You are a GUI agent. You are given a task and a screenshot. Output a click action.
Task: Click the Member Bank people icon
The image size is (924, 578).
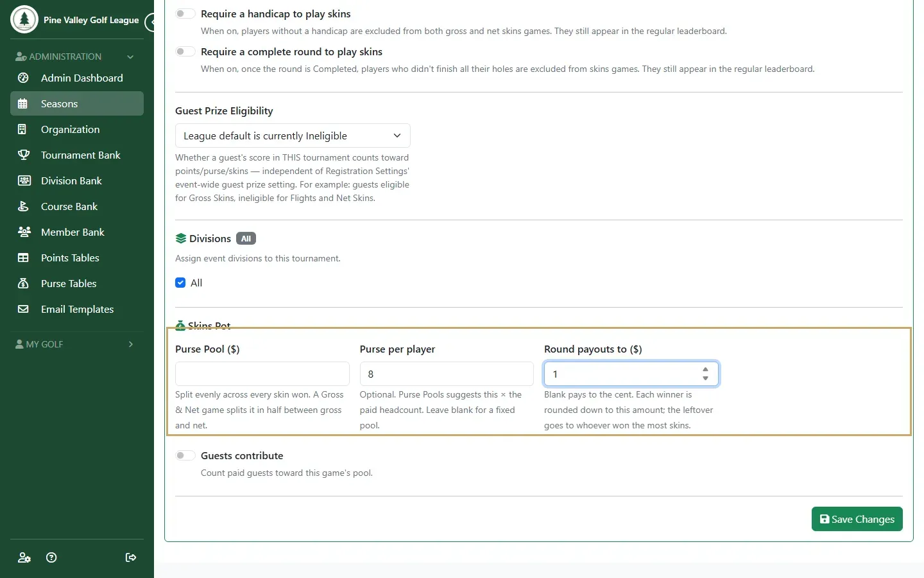[x=24, y=232]
